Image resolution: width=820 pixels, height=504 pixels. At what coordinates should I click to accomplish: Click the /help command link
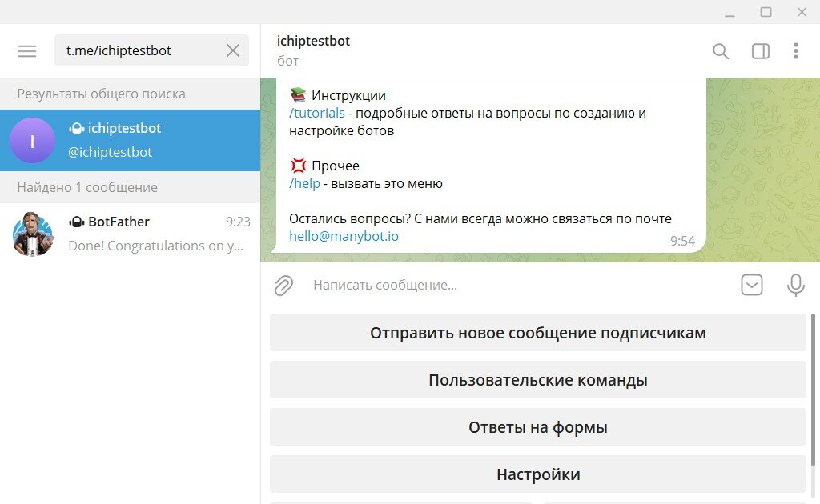[x=304, y=183]
